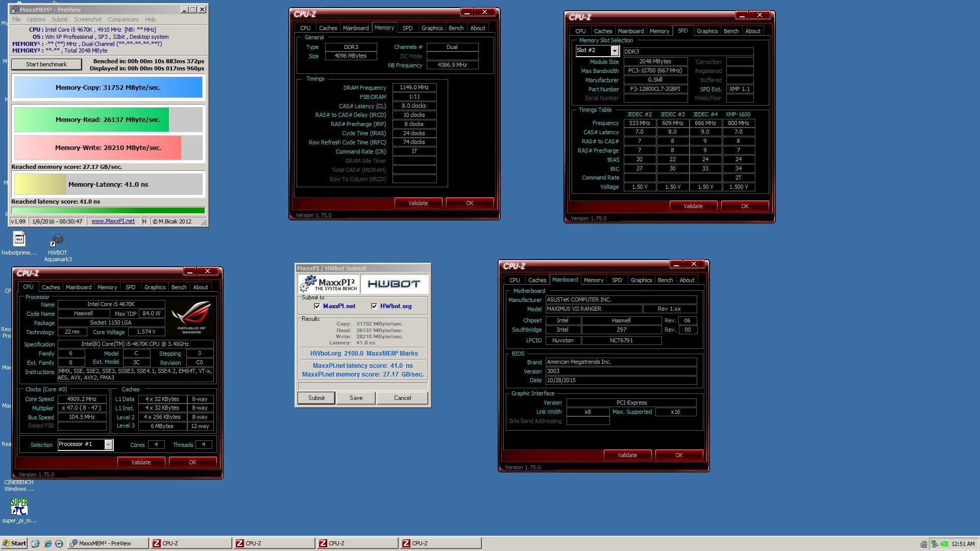Click Validate in CPU-Z Mainboard window
Screen dimensions: 980x551
[627, 455]
